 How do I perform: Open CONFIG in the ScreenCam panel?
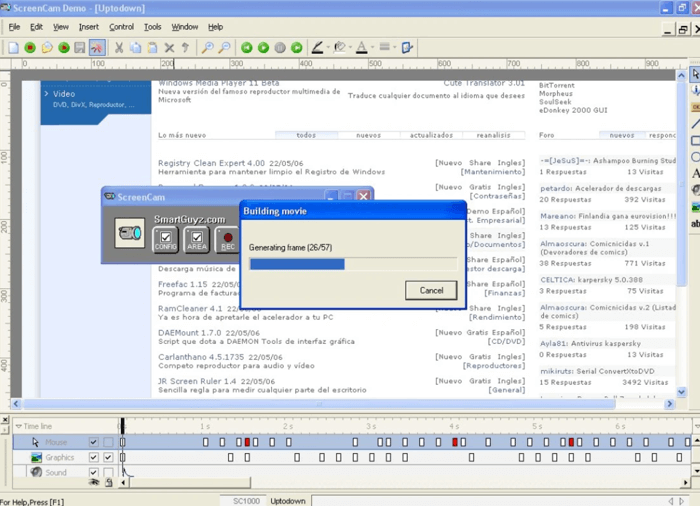click(x=165, y=239)
